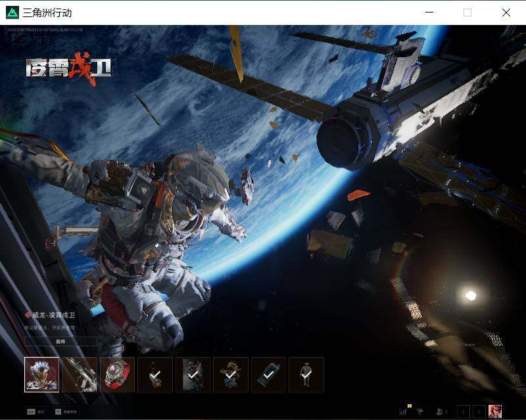The image size is (526, 420).
Task: Select the checked dark phone-case item
Action: click(268, 375)
